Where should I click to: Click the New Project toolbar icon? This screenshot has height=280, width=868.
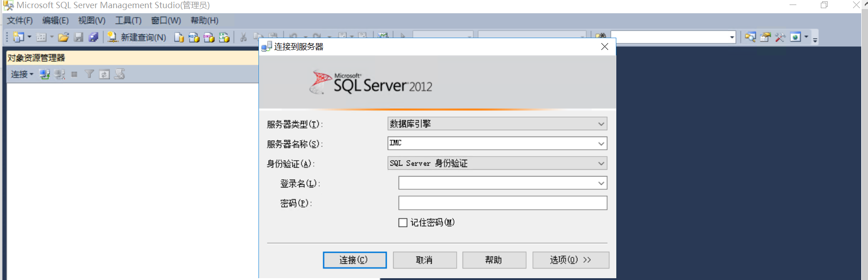(19, 37)
